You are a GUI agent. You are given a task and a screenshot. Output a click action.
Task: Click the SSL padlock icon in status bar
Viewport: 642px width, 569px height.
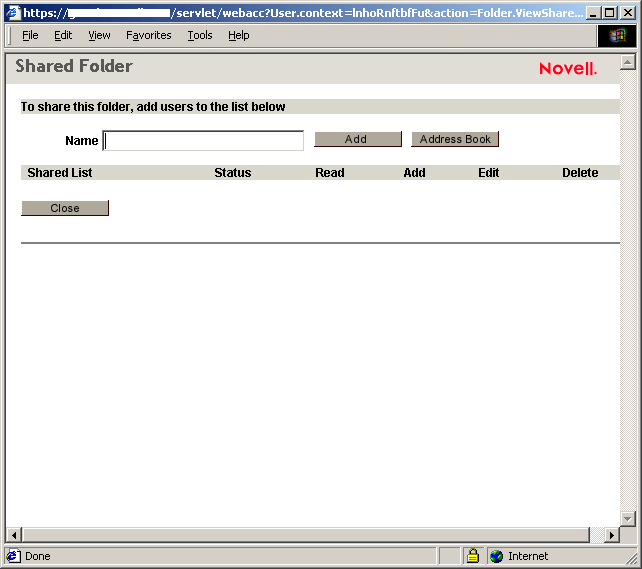473,556
